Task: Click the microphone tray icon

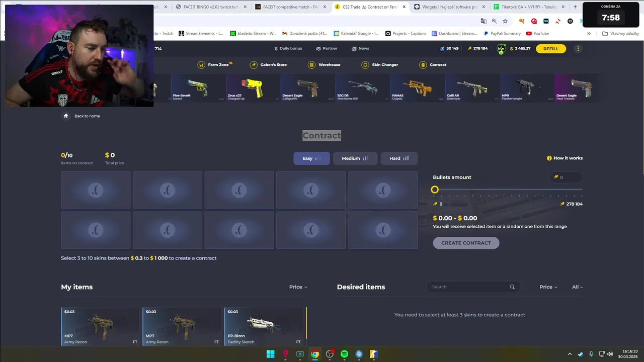Action: (x=591, y=354)
